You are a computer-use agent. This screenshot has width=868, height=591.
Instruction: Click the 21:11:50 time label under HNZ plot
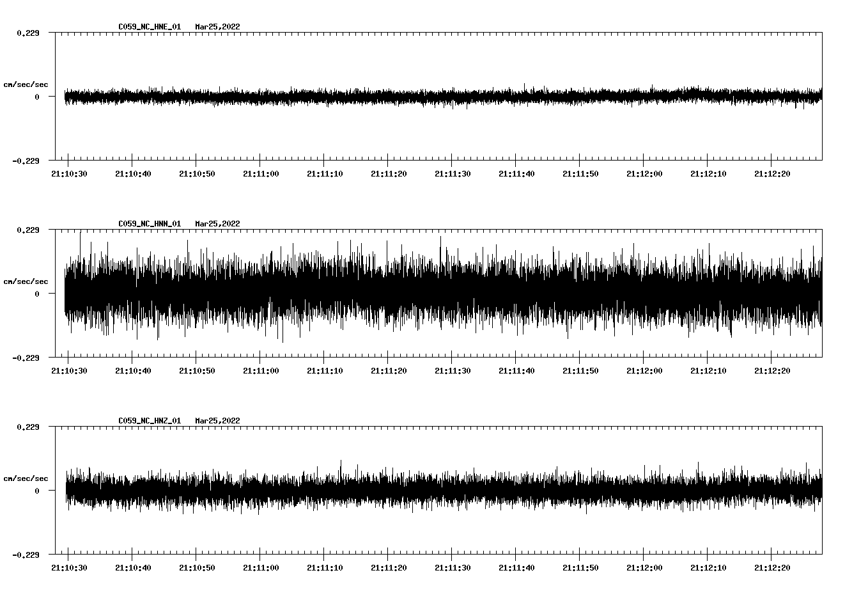(x=580, y=568)
